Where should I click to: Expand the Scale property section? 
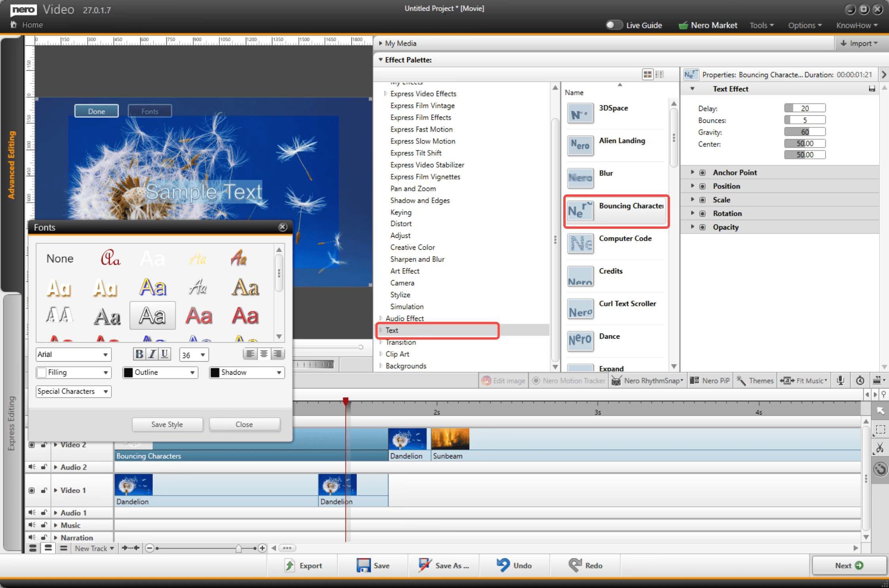point(692,200)
